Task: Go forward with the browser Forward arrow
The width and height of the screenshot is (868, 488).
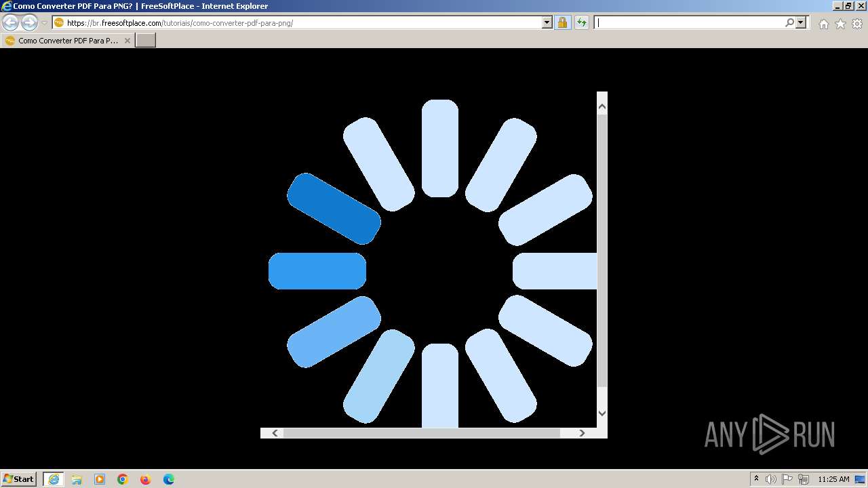Action: pyautogui.click(x=29, y=23)
